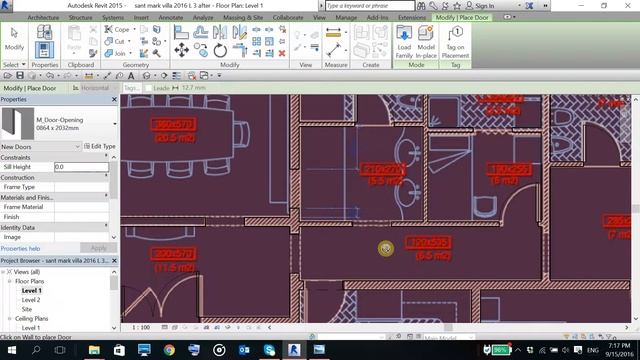The width and height of the screenshot is (640, 360).
Task: Open the Properties help link
Action: (x=20, y=249)
